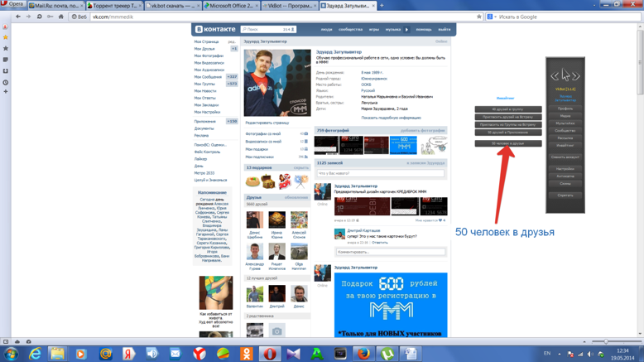This screenshot has width=644, height=362.
Task: Click the Opera address bar URL field
Action: [x=283, y=17]
